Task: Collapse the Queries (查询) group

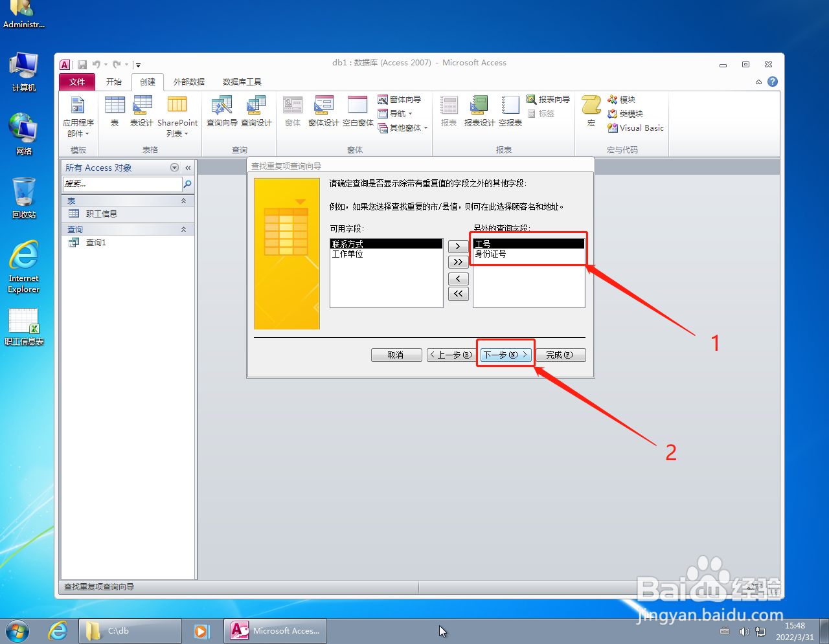Action: point(183,230)
